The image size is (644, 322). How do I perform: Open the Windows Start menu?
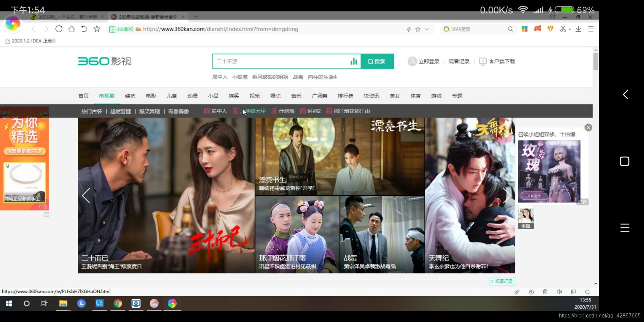(9, 304)
